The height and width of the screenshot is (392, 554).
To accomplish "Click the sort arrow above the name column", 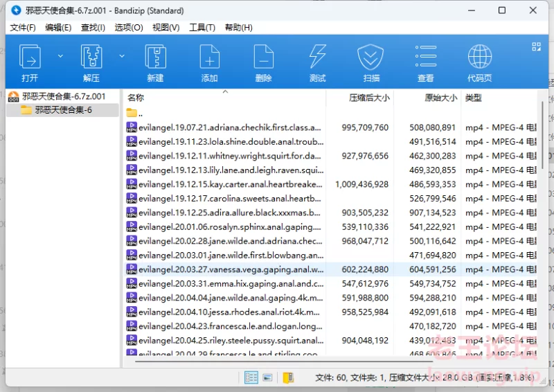I will point(225,92).
